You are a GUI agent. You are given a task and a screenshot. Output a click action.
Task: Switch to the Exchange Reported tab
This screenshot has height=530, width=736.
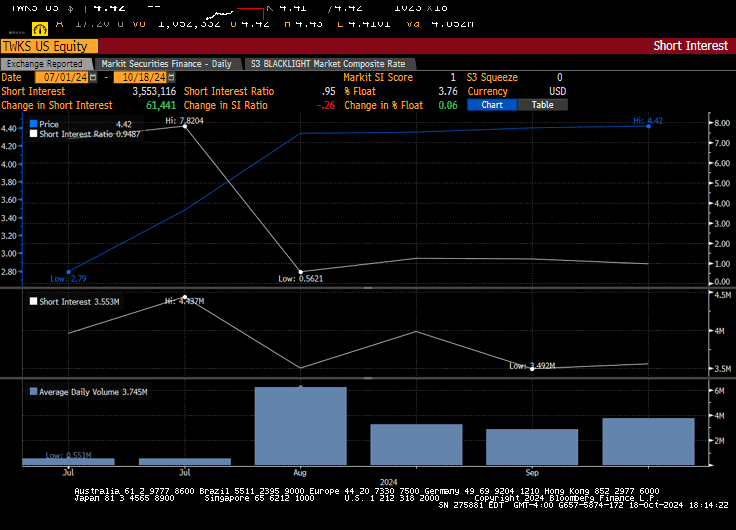[45, 64]
